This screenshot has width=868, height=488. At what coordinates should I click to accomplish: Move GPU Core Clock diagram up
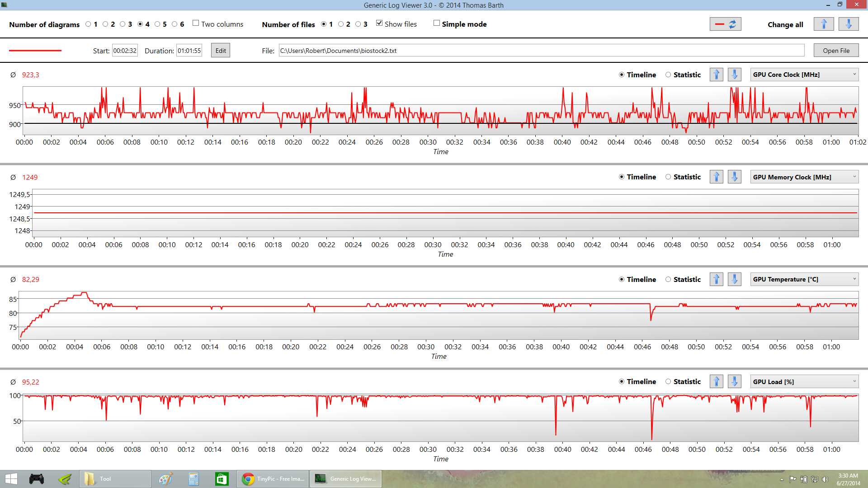point(717,75)
